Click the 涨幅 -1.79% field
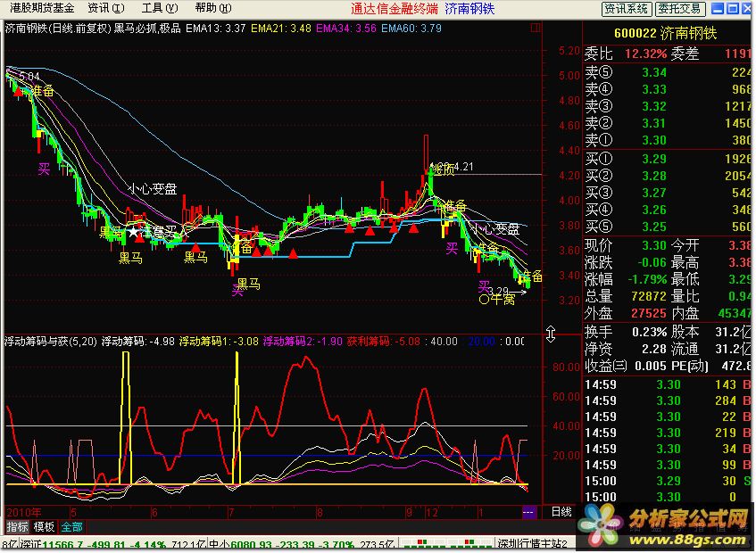The width and height of the screenshot is (756, 553). point(626,279)
